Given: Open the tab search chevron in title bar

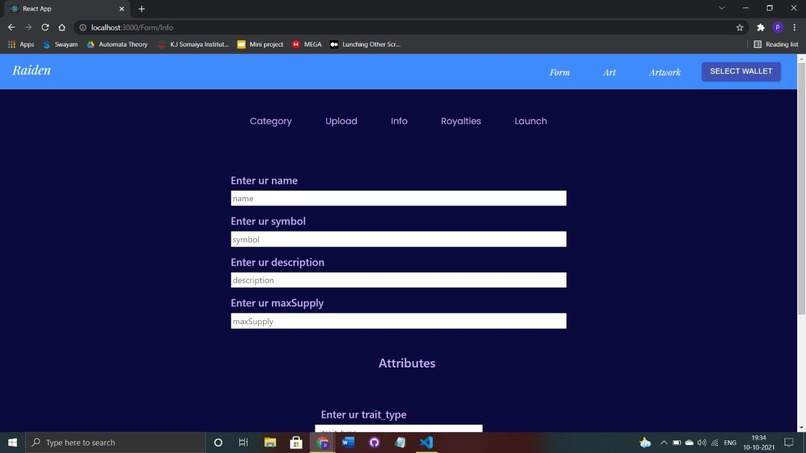Looking at the screenshot, I should pyautogui.click(x=722, y=8).
